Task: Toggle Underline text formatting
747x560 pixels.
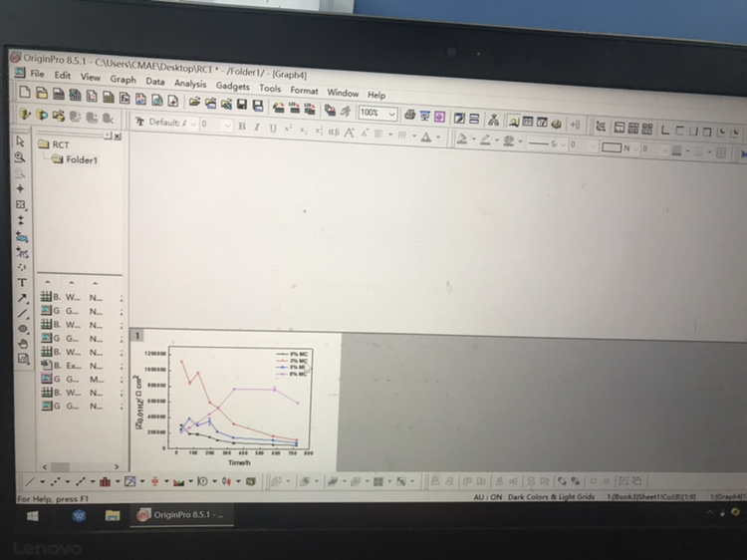Action: tap(273, 129)
